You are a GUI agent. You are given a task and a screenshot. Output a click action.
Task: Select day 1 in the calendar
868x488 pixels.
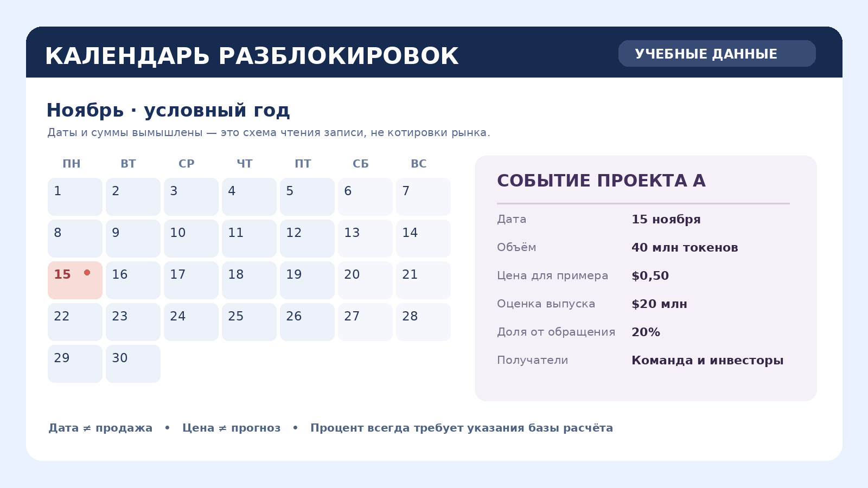[75, 197]
